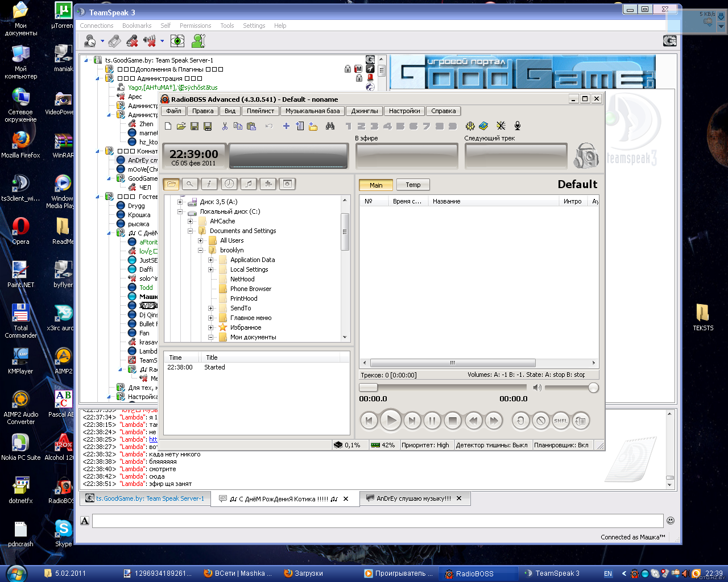Stop playback with the Stop button

tap(453, 421)
